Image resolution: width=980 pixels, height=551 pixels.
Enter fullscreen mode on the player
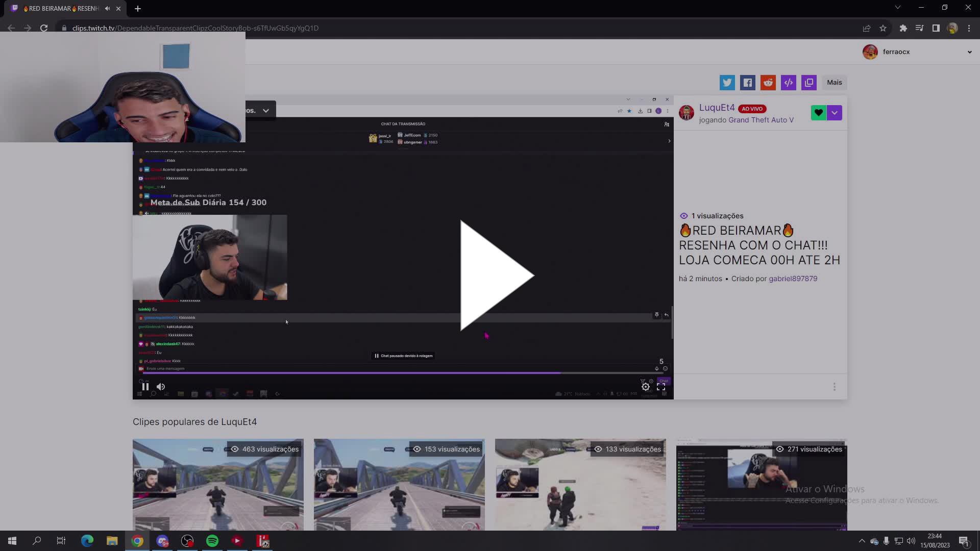click(x=661, y=387)
